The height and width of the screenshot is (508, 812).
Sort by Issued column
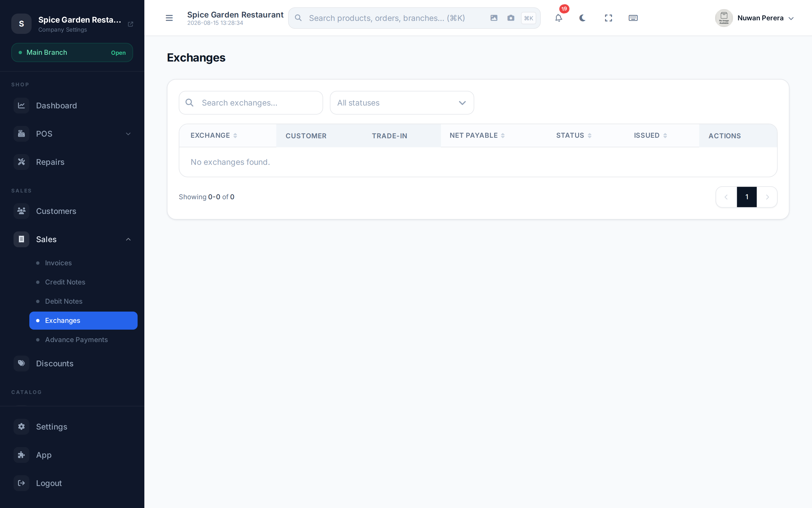tap(650, 135)
